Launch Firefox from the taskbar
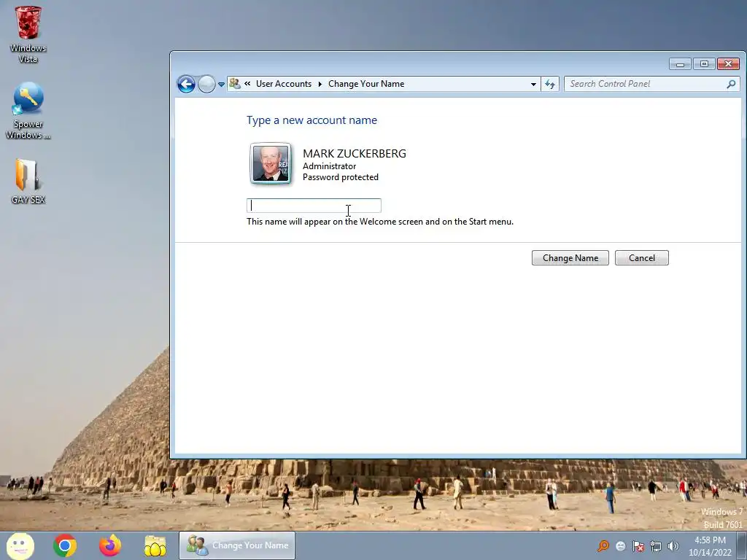747x560 pixels. coord(109,545)
